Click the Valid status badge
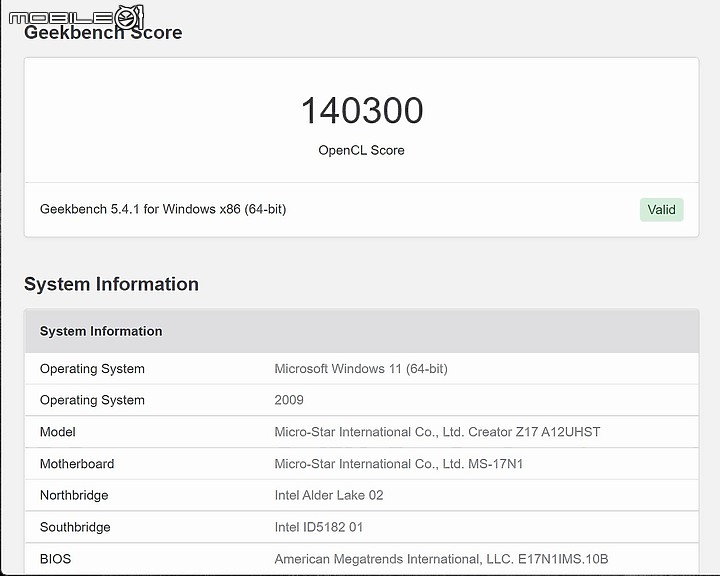The height and width of the screenshot is (576, 720). point(661,210)
